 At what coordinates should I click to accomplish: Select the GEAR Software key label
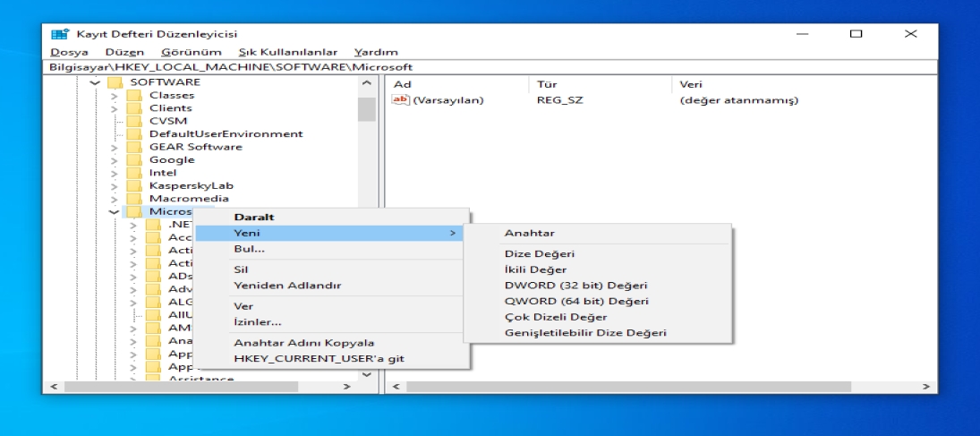point(196,147)
